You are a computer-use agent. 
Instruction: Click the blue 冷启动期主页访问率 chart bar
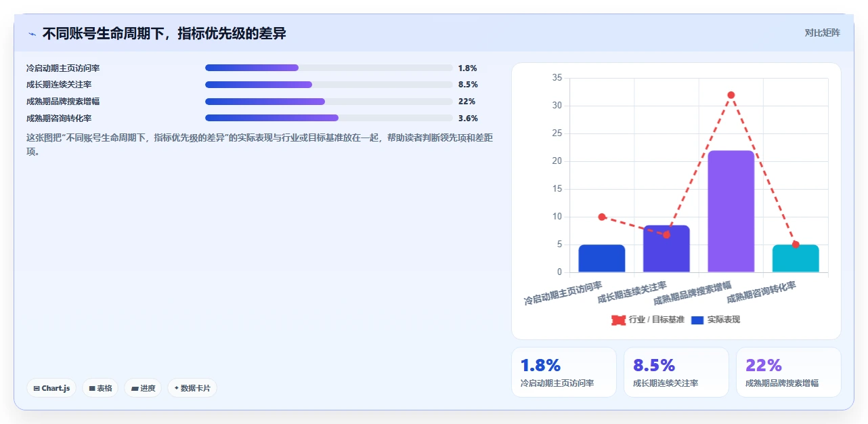coord(602,259)
